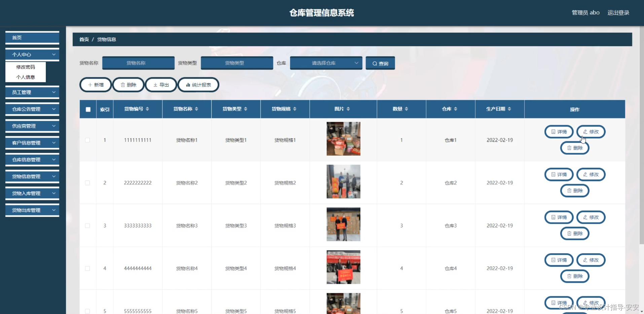This screenshot has width=644, height=314.
Task: Click 退出登录 to log out
Action: click(618, 13)
